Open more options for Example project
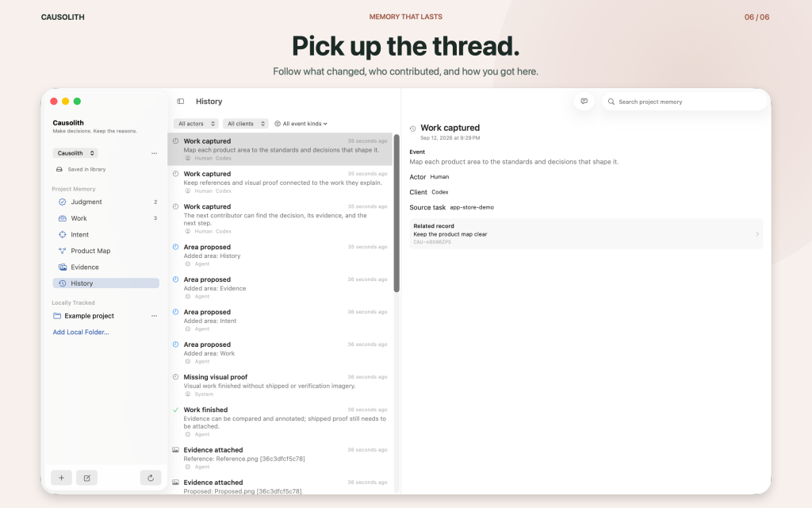Image resolution: width=812 pixels, height=508 pixels. coord(155,316)
